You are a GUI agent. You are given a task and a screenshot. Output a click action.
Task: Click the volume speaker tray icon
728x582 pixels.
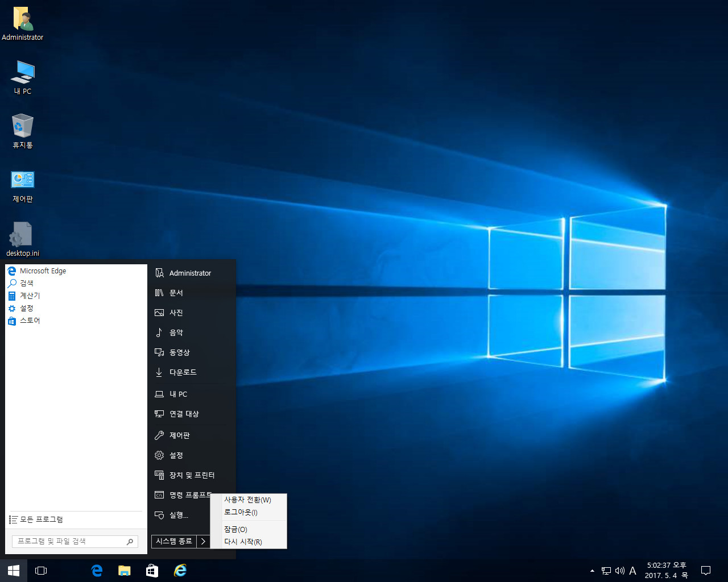620,571
